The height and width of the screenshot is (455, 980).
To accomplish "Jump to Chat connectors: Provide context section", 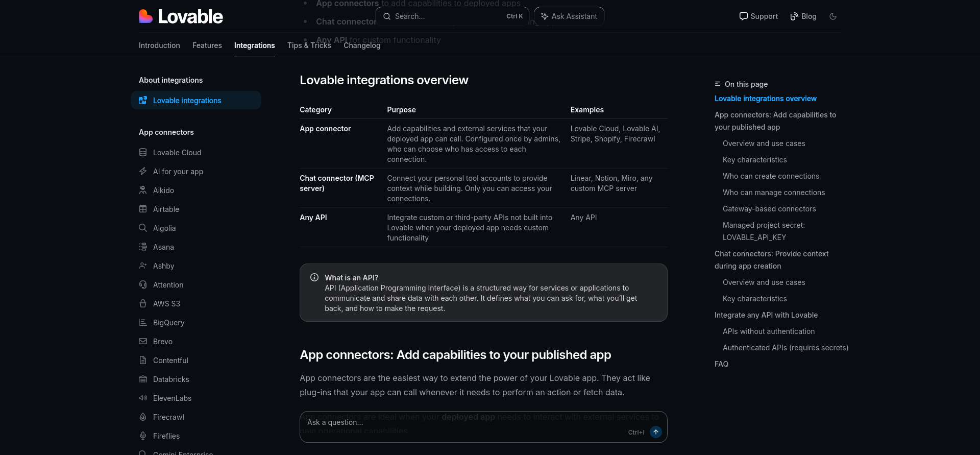I will point(771,260).
